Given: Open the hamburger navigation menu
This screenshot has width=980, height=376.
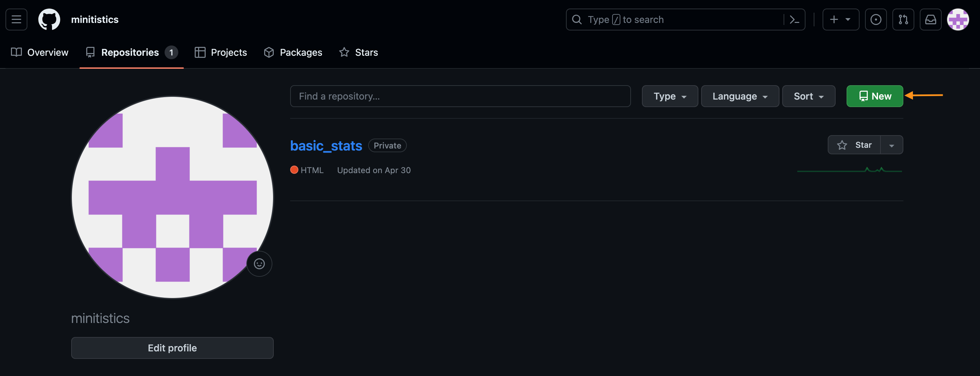Looking at the screenshot, I should click(16, 20).
